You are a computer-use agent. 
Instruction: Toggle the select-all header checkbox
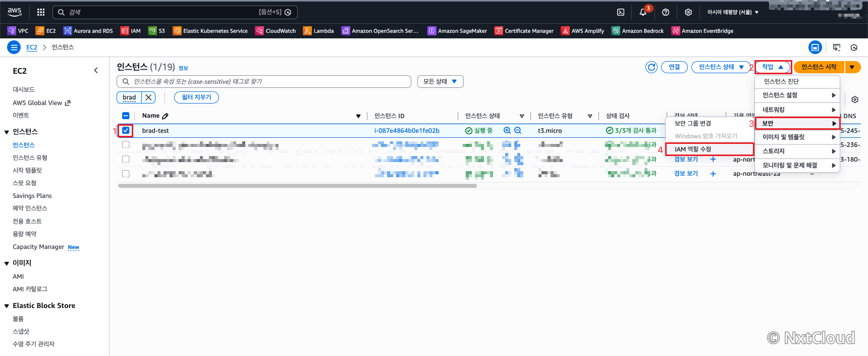pyautogui.click(x=126, y=116)
